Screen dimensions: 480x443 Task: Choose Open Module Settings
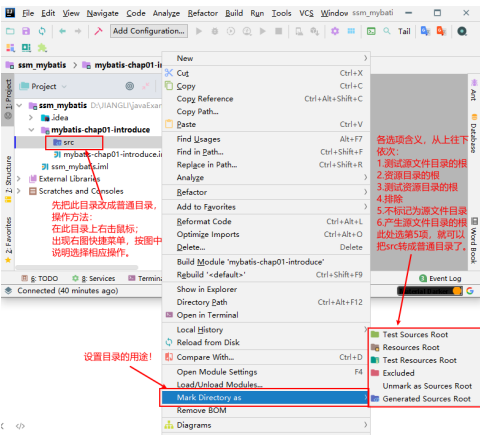(266, 372)
